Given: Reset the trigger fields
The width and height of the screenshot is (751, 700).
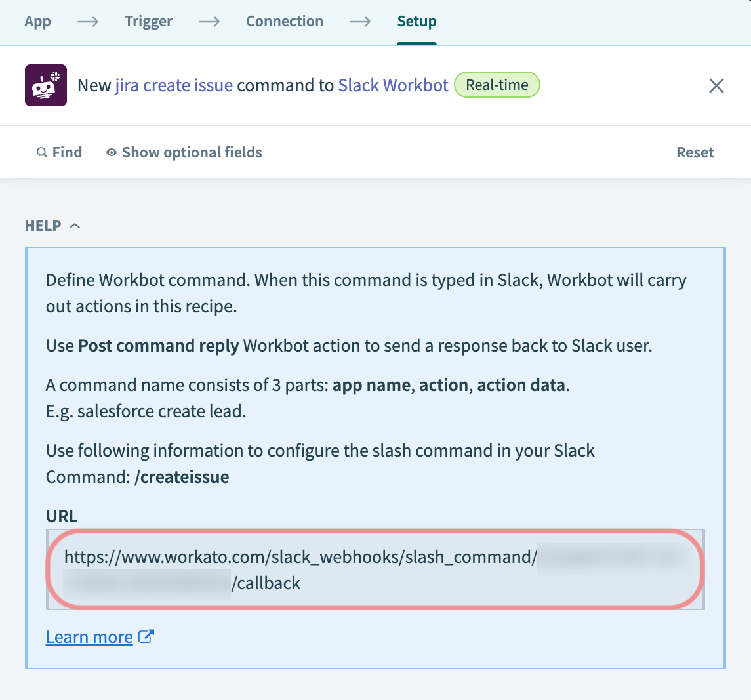Looking at the screenshot, I should [x=695, y=153].
